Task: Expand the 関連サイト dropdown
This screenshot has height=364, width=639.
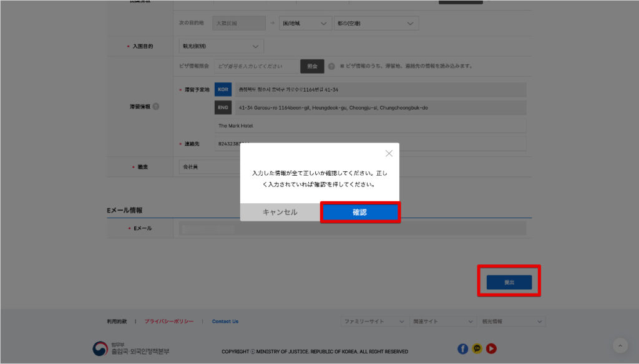Action: [x=443, y=321]
